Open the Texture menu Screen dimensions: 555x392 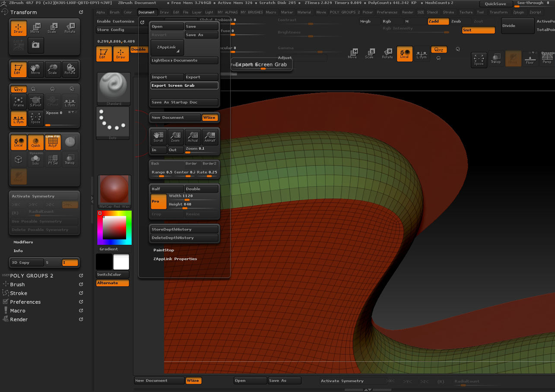pyautogui.click(x=466, y=12)
